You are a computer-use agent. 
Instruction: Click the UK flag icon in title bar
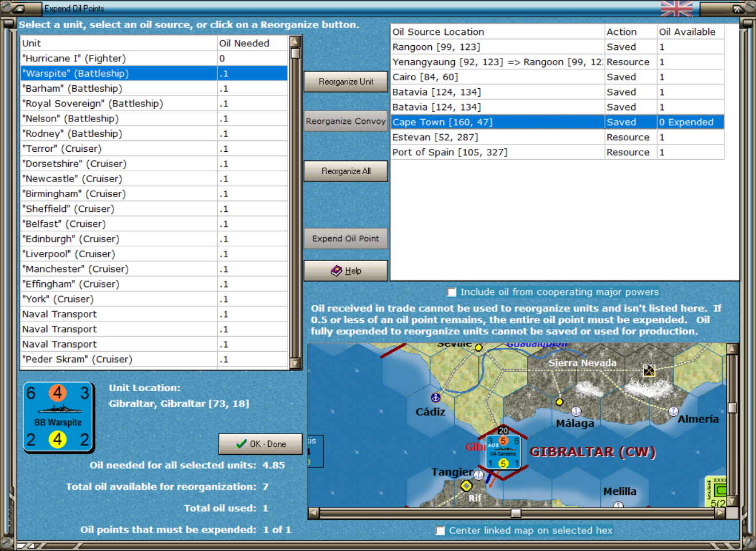[676, 9]
